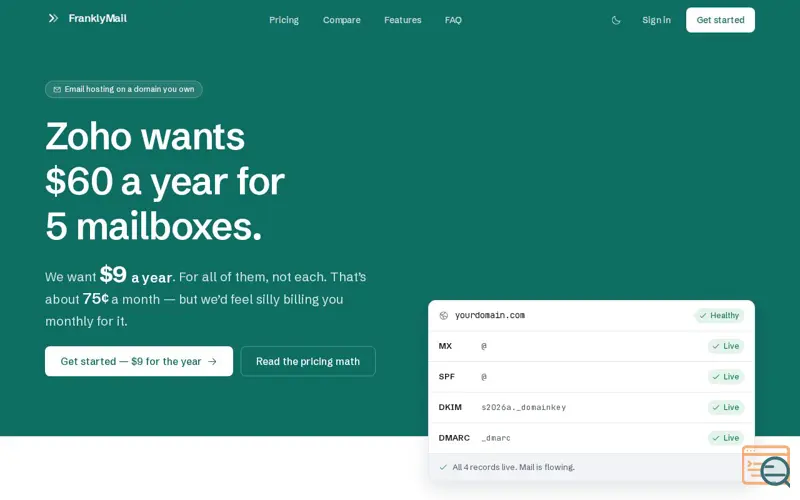Click the DKIM record label
The height and width of the screenshot is (500, 800).
pyautogui.click(x=450, y=407)
